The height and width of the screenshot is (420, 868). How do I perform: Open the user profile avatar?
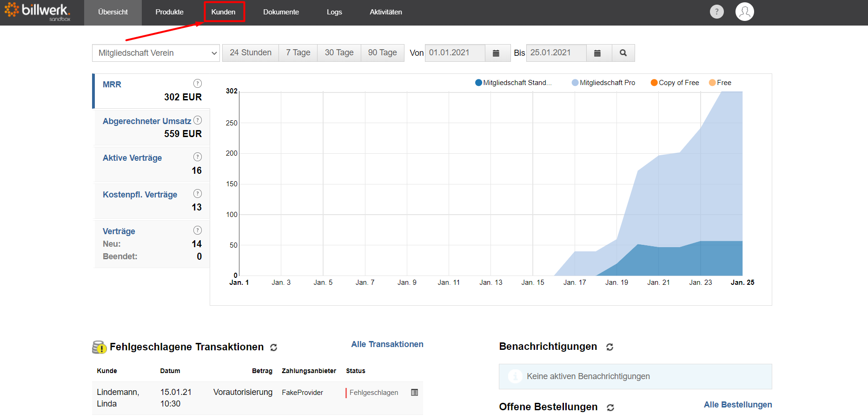click(x=744, y=12)
